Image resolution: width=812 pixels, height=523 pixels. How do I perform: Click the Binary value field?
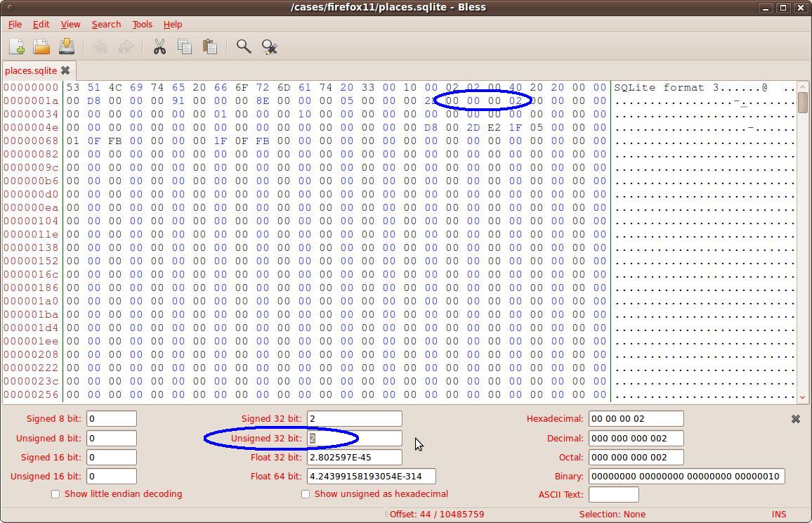point(687,477)
